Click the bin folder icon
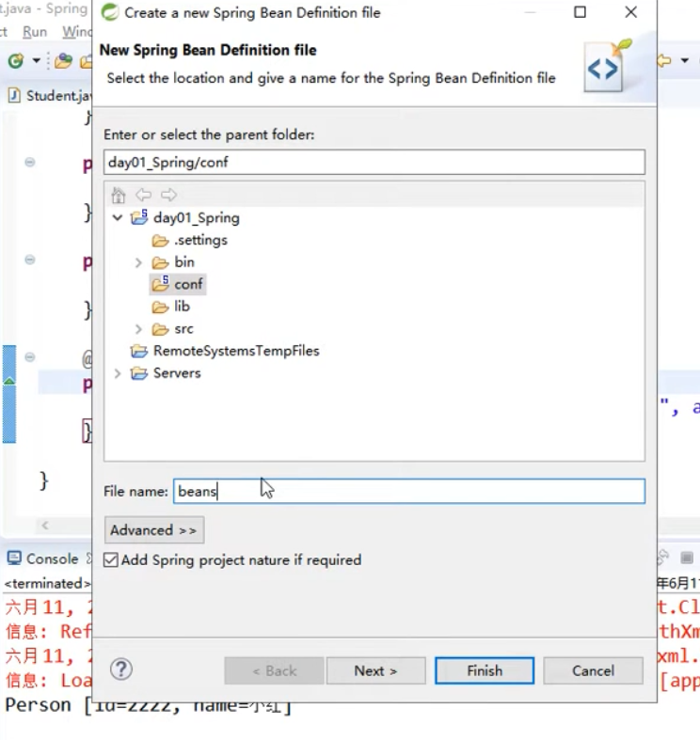Viewport: 700px width, 740px height. 160,262
